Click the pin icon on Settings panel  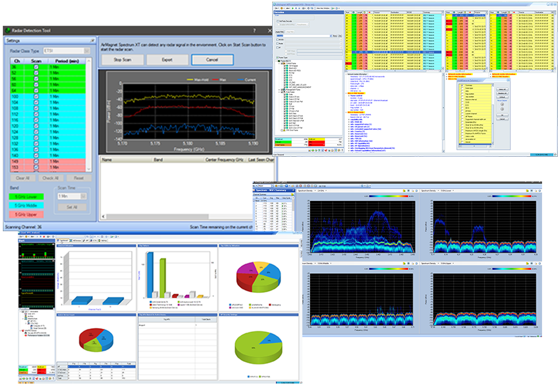92,41
